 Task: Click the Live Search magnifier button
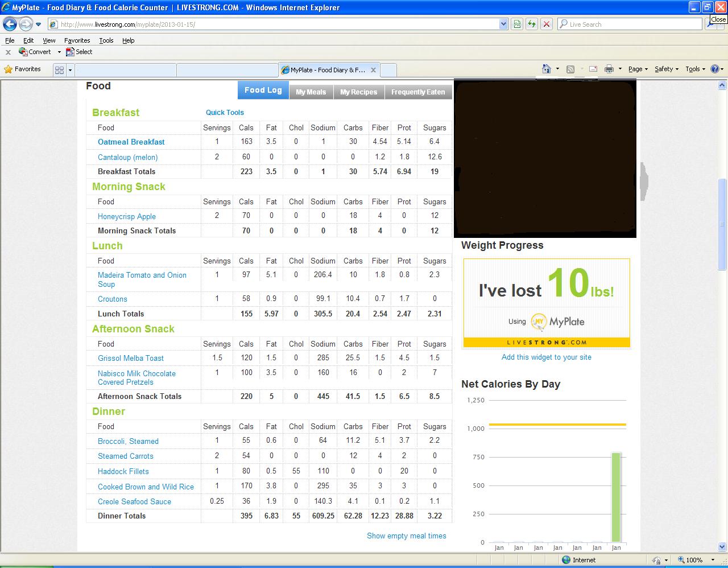(x=711, y=24)
